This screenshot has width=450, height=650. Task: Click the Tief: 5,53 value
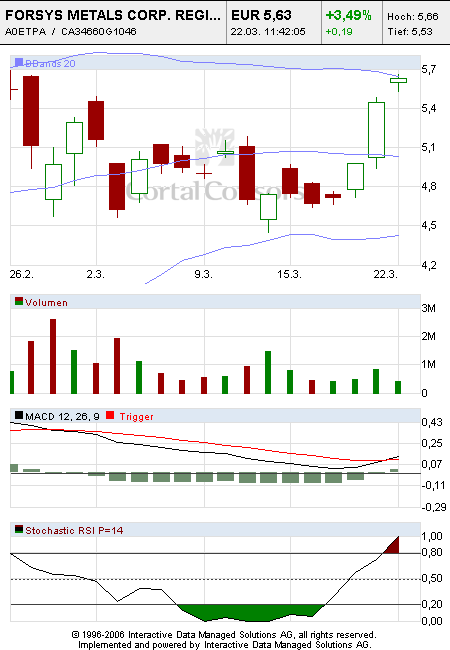click(410, 32)
